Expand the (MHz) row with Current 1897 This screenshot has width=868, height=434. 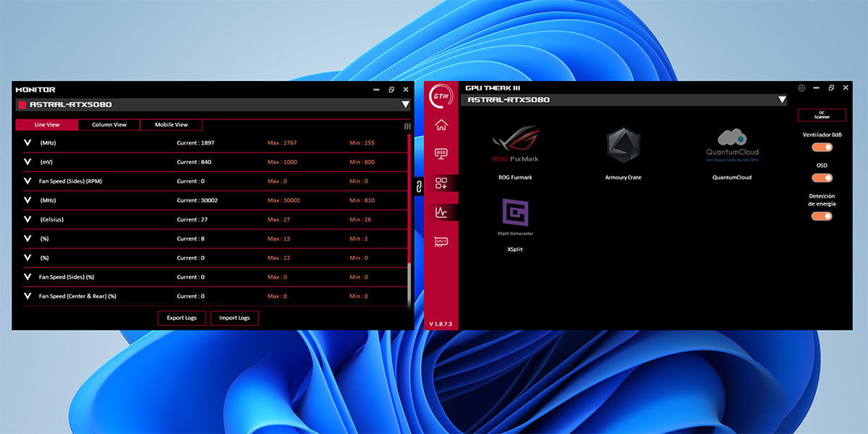coord(27,143)
